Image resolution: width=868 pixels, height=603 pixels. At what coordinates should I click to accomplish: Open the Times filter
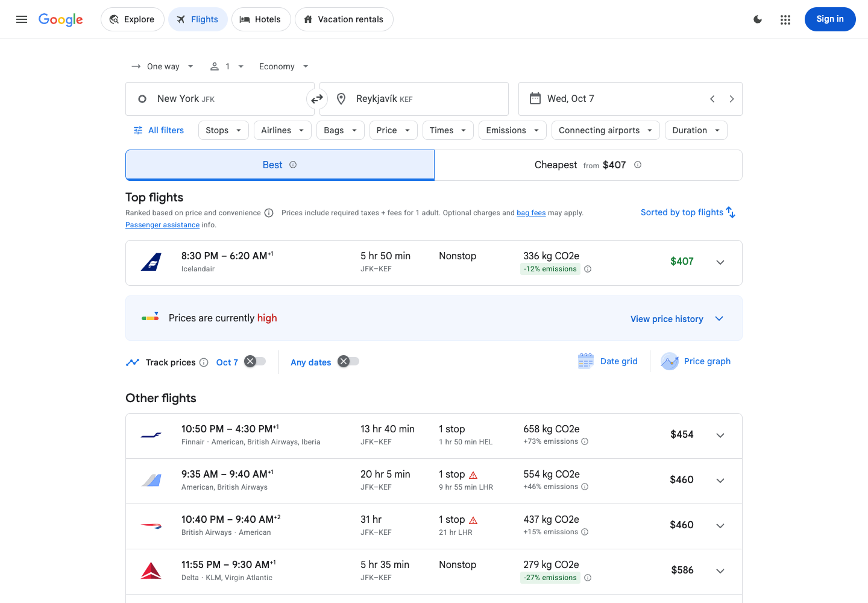click(x=448, y=130)
